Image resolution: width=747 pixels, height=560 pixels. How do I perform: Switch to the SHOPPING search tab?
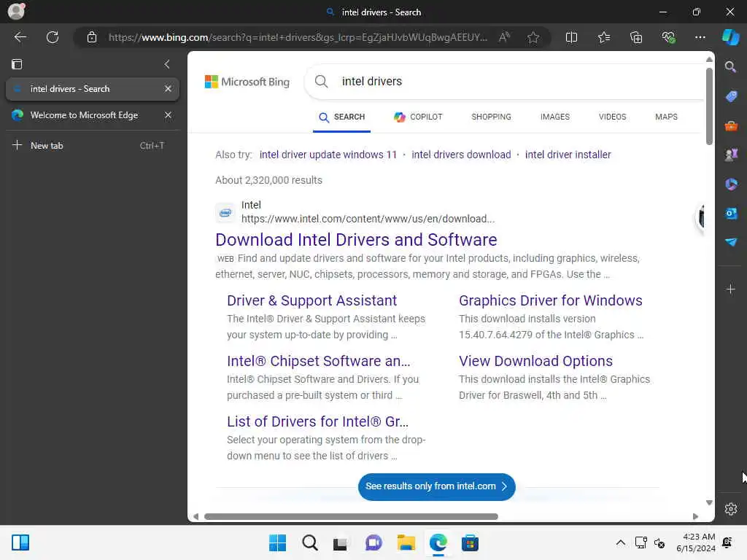pyautogui.click(x=491, y=117)
